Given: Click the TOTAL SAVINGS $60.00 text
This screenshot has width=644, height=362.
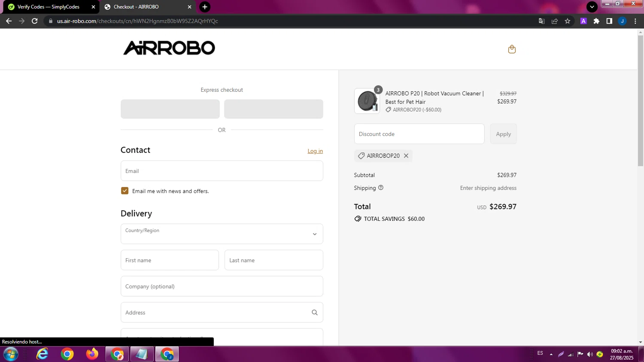Looking at the screenshot, I should [x=394, y=219].
